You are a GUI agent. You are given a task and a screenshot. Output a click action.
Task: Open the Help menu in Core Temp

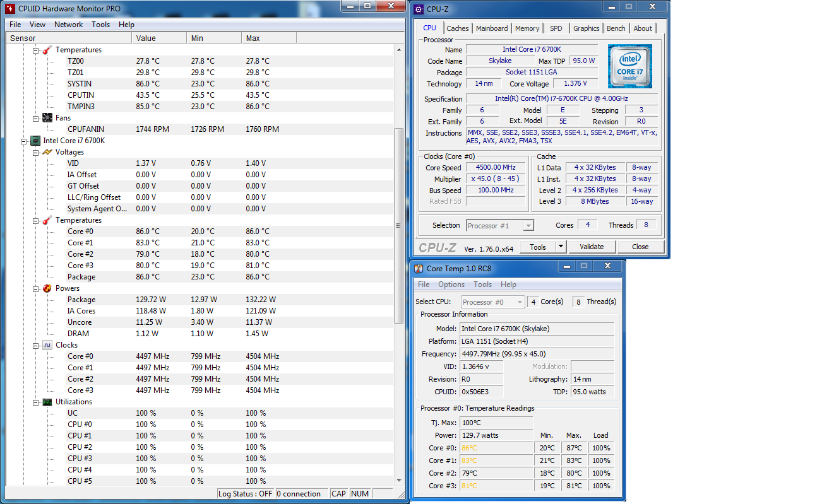[508, 284]
